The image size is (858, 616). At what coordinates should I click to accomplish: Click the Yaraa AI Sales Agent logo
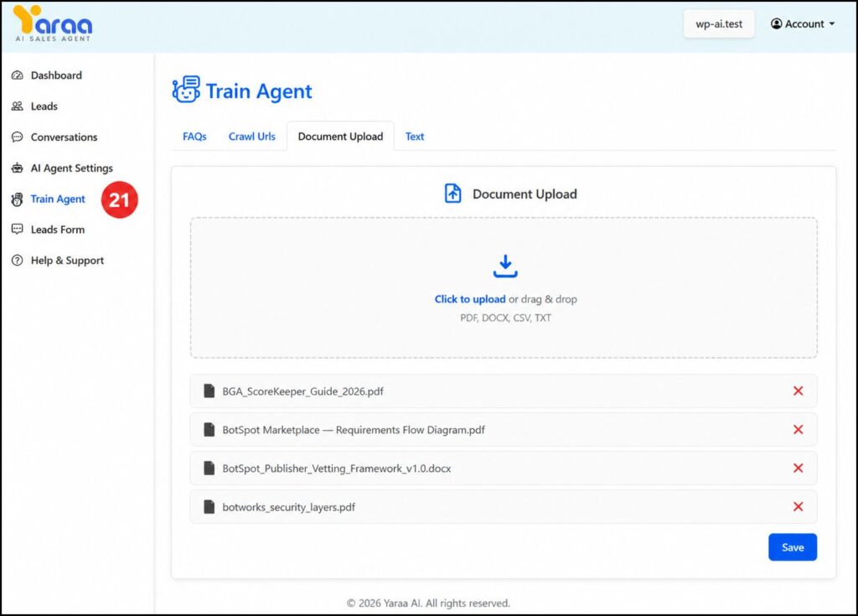[53, 23]
